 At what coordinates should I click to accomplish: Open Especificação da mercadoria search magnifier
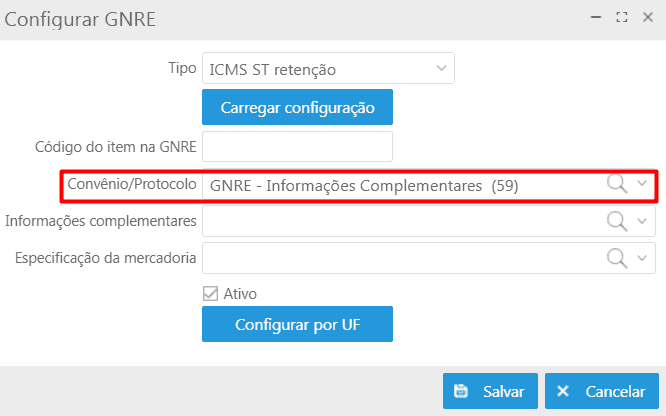617,258
